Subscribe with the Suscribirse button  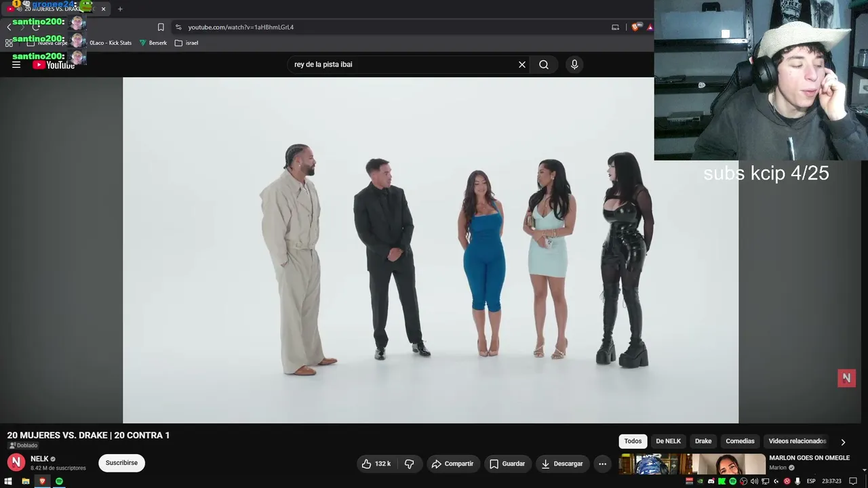pos(121,463)
